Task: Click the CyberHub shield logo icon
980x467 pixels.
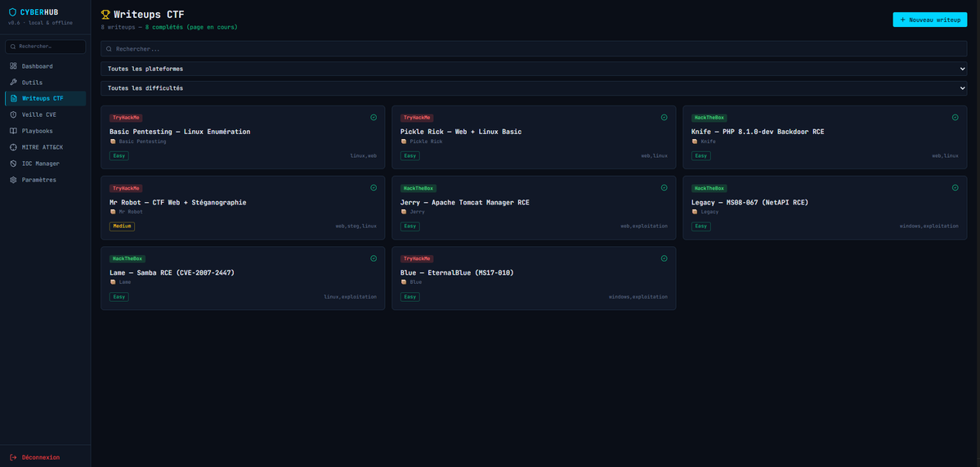Action: tap(12, 12)
